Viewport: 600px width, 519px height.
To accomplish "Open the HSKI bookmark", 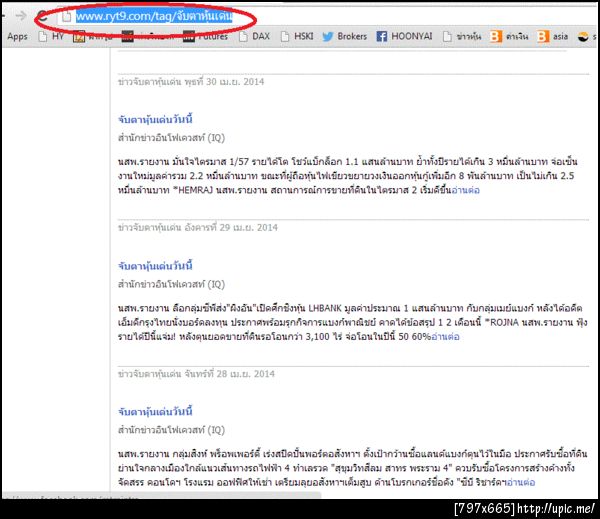I will tap(297, 37).
